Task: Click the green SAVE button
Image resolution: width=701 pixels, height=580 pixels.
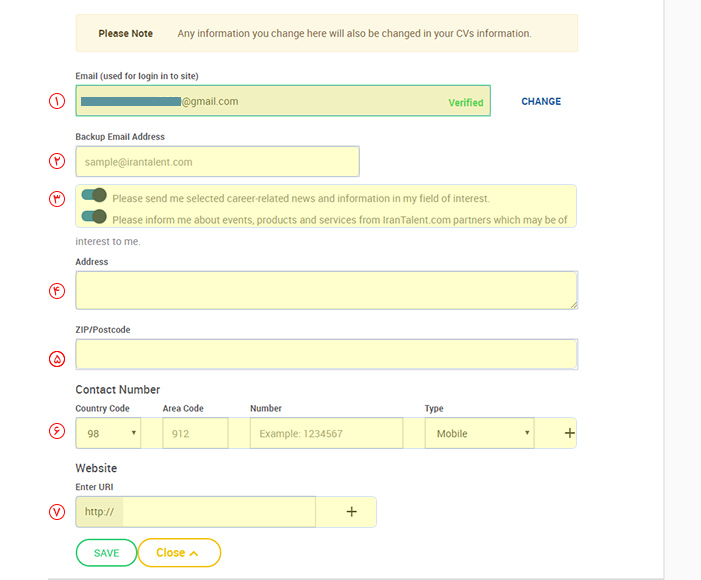Action: [106, 553]
